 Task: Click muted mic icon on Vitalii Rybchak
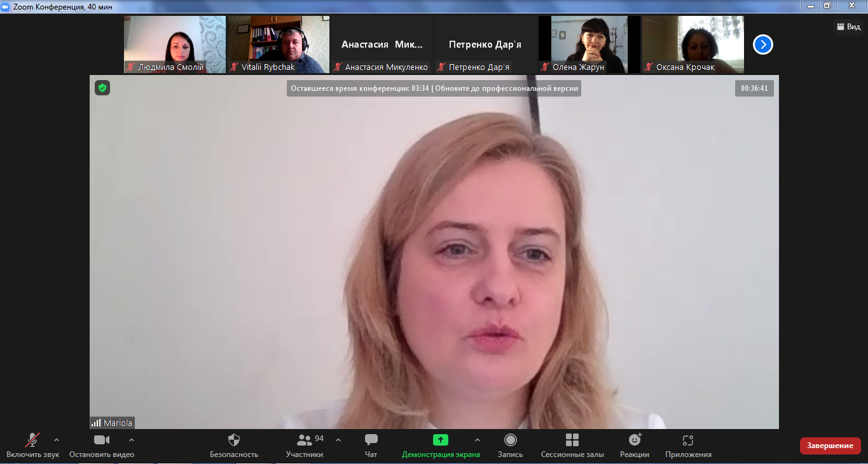235,67
